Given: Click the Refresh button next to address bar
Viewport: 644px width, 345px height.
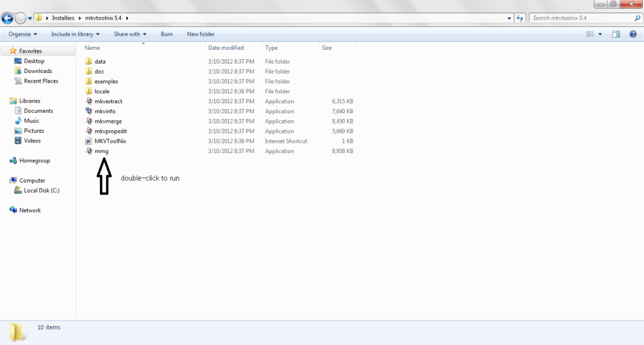Looking at the screenshot, I should 520,18.
